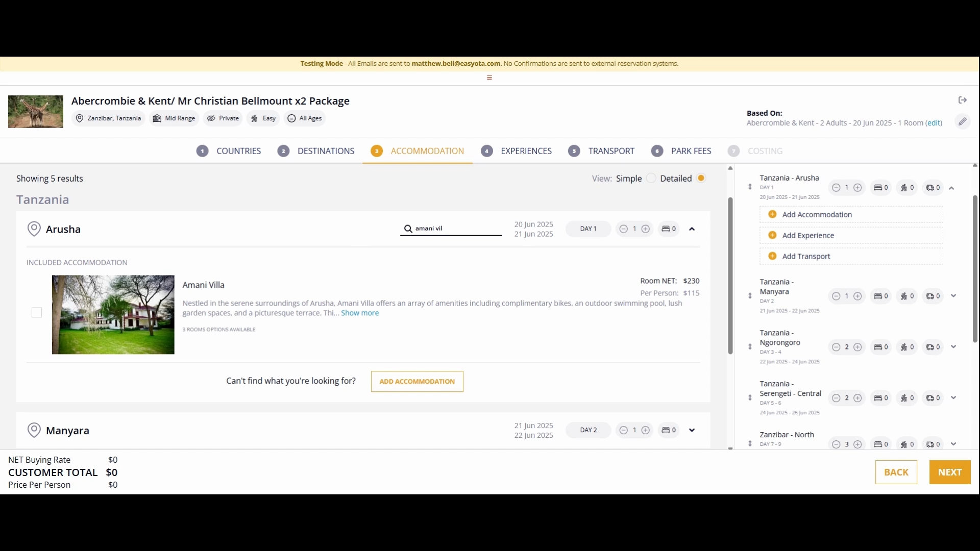This screenshot has width=980, height=551.
Task: Click the exit icon at top right
Action: [962, 100]
